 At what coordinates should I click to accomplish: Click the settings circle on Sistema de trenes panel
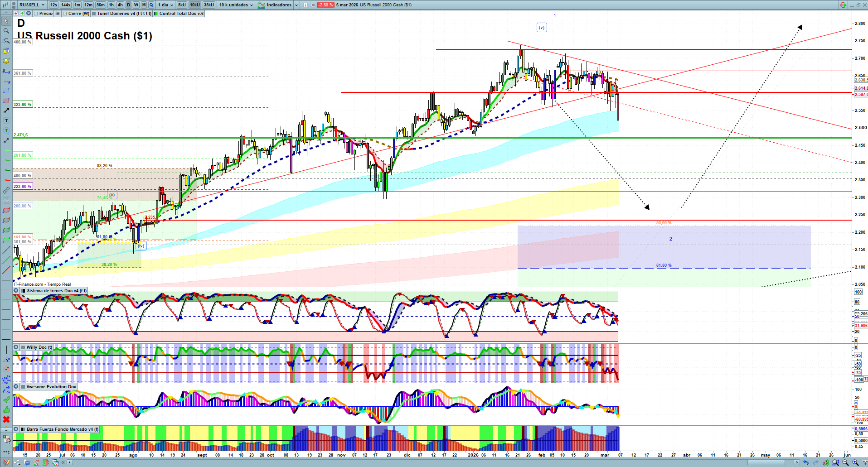pyautogui.click(x=16, y=291)
